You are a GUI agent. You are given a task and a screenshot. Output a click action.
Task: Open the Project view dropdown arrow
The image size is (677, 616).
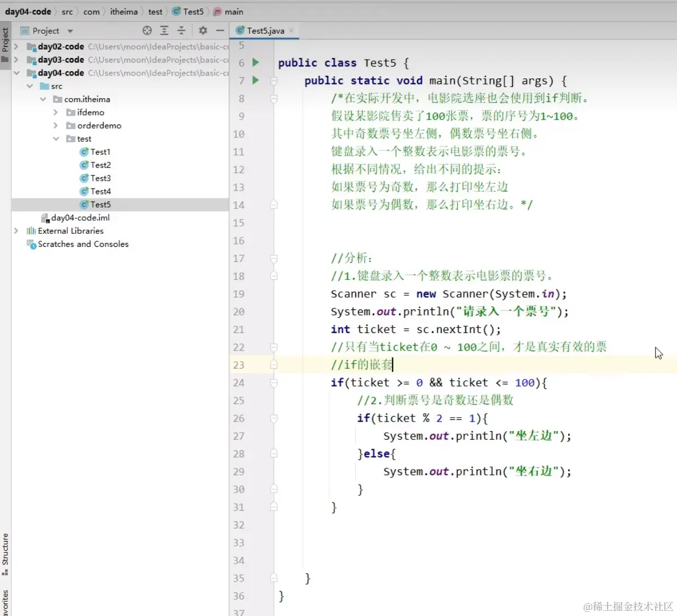pyautogui.click(x=70, y=31)
